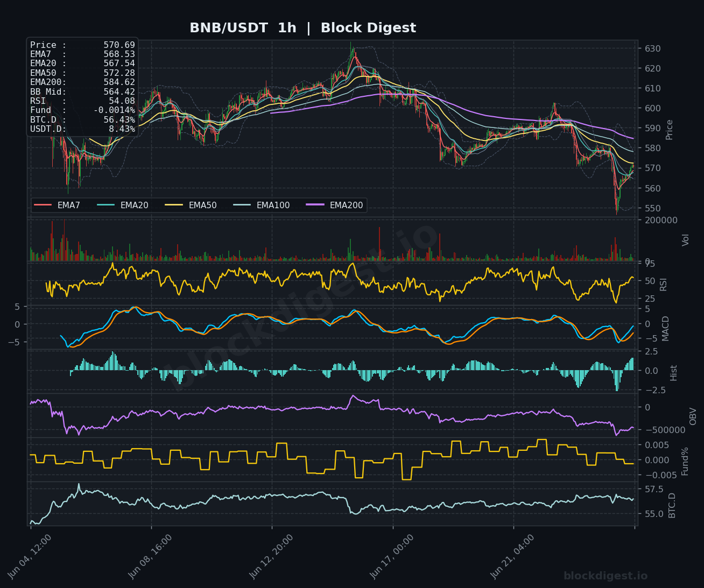Select the BTC.D value 56.43%
Viewport: 704px width, 588px height.
tap(119, 120)
